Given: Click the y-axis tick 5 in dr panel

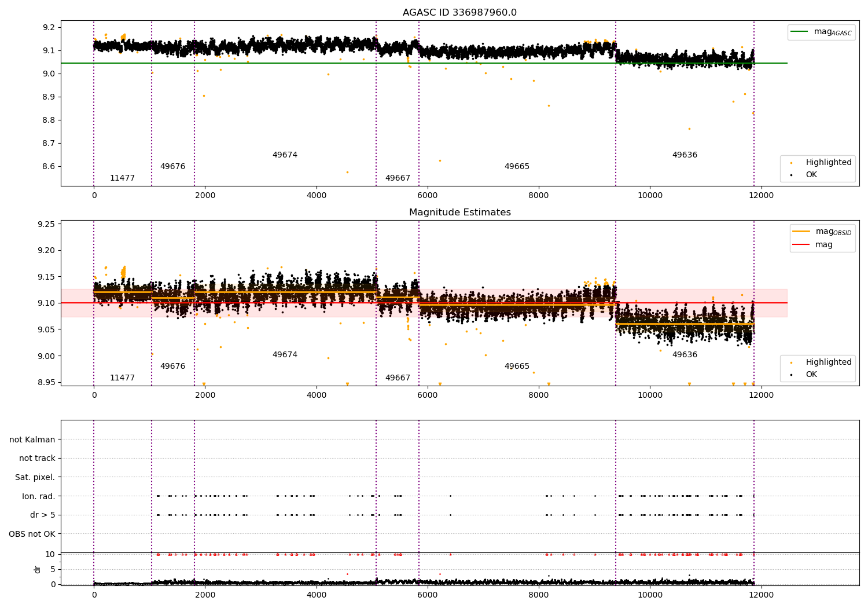Looking at the screenshot, I should coord(53,569).
